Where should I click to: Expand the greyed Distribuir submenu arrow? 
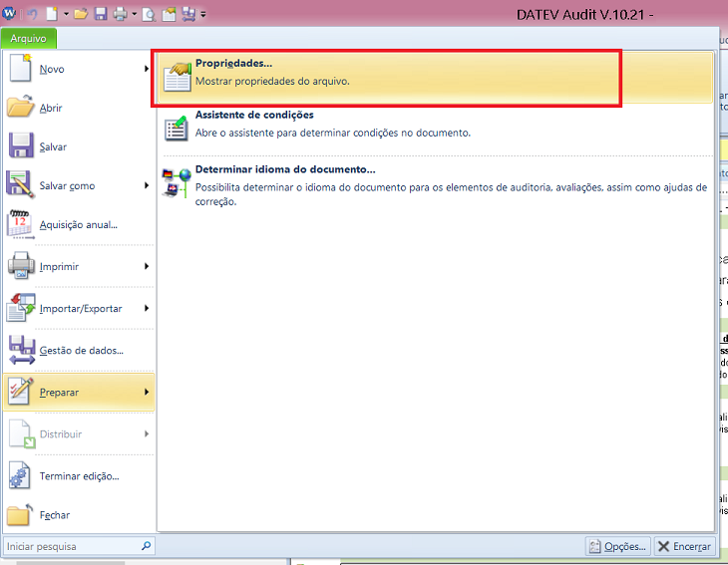[x=147, y=434]
